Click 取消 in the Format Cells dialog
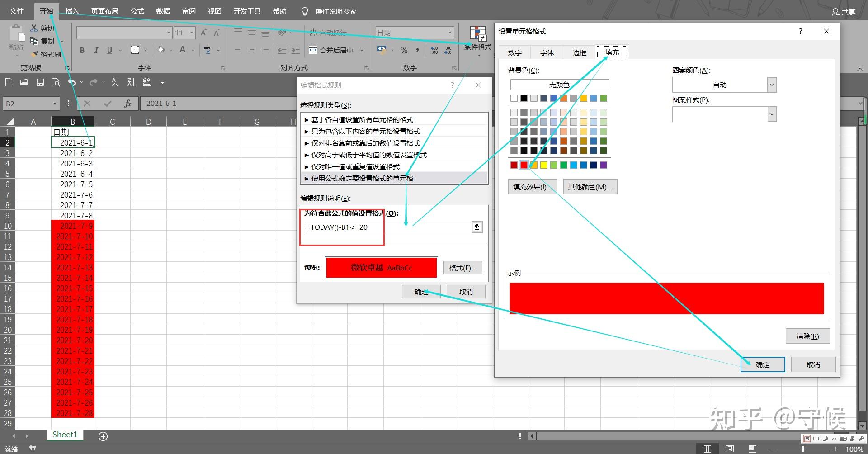The height and width of the screenshot is (454, 868). coord(813,364)
